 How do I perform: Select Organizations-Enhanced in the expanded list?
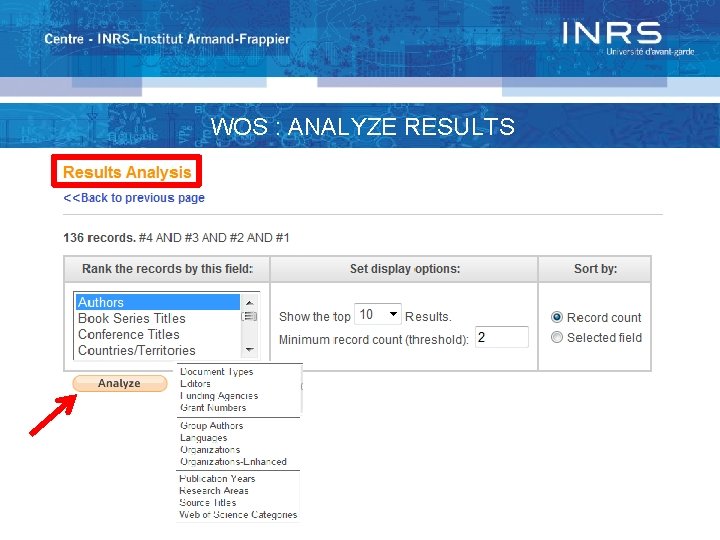tap(233, 461)
